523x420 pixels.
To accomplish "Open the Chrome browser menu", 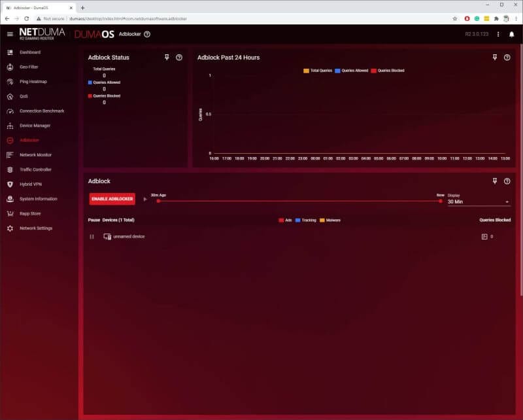I will point(516,18).
